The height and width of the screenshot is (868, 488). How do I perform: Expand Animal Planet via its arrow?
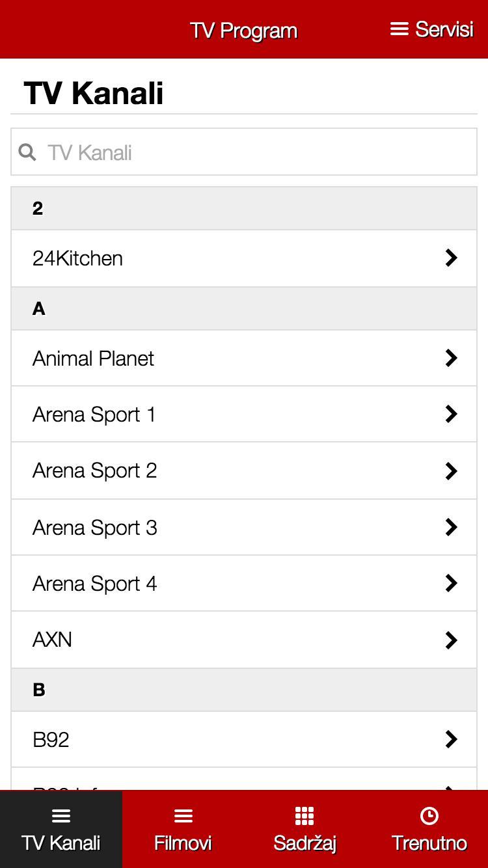click(451, 358)
